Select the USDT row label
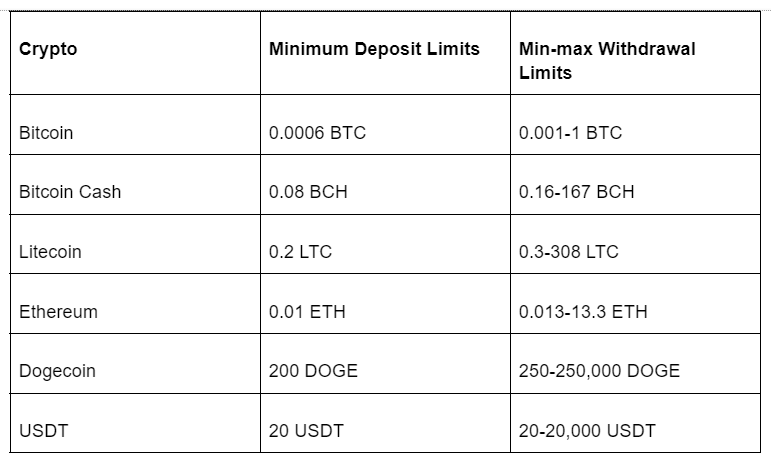Viewport: 771px width, 463px height. click(x=41, y=431)
